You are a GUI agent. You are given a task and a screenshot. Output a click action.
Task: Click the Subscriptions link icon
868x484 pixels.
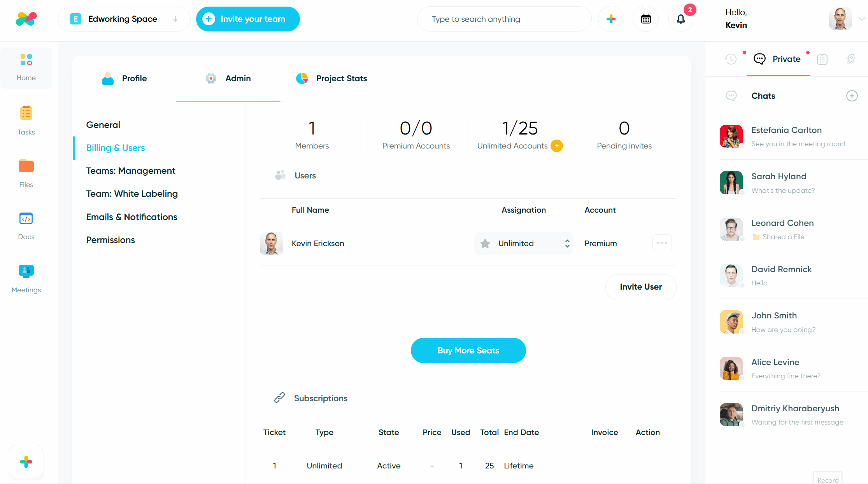click(x=279, y=398)
